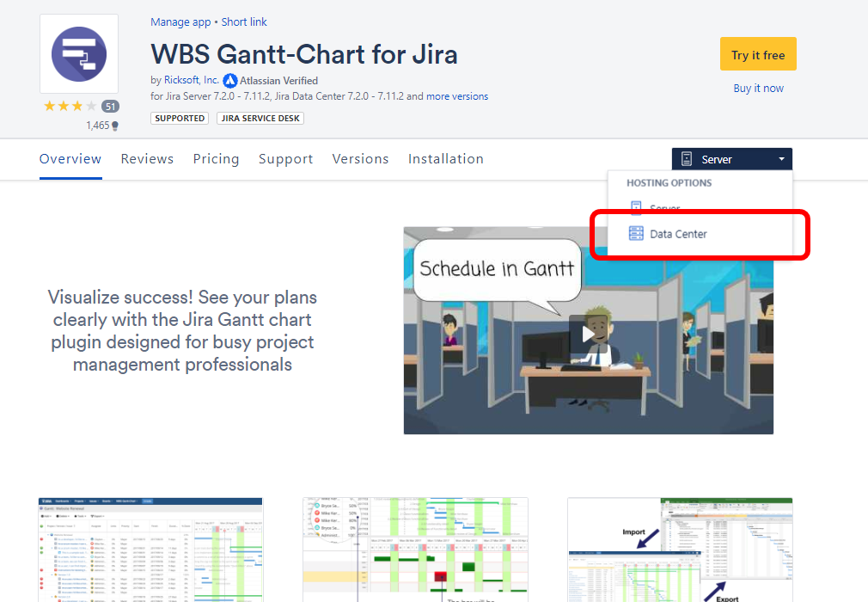View the Versions tab
The width and height of the screenshot is (868, 602).
360,159
